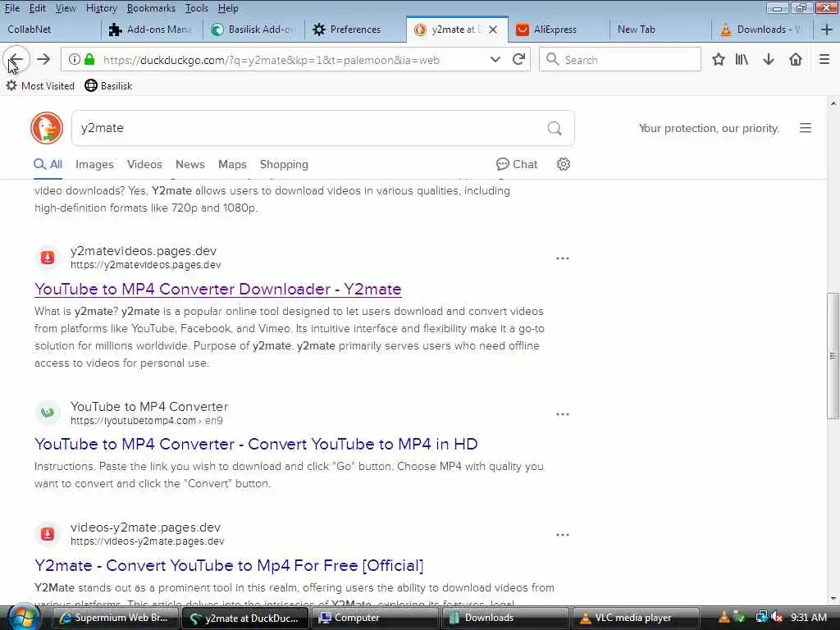Click the muted volume tray icon

click(x=778, y=618)
